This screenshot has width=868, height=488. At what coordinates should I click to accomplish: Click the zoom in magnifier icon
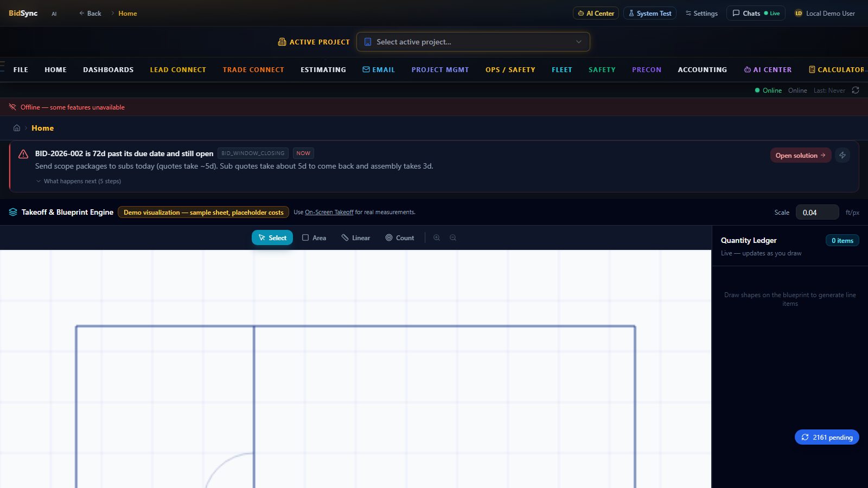point(437,238)
